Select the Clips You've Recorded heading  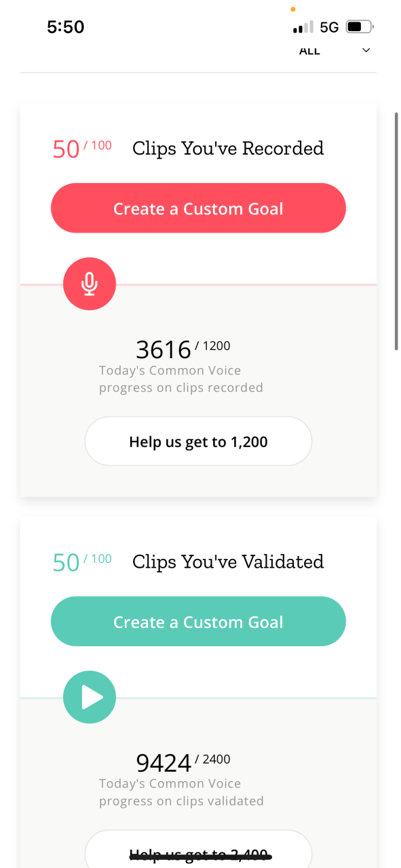point(228,148)
